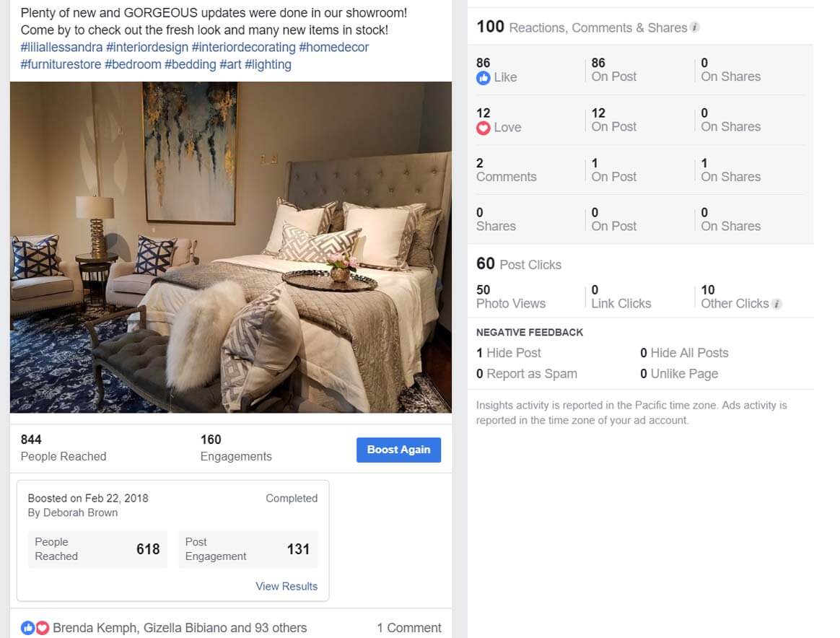Open the #interiordesign hashtag

pos(147,47)
